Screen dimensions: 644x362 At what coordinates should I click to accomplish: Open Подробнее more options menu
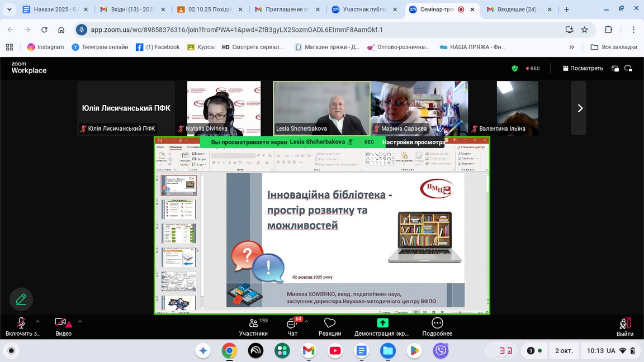coord(437,326)
